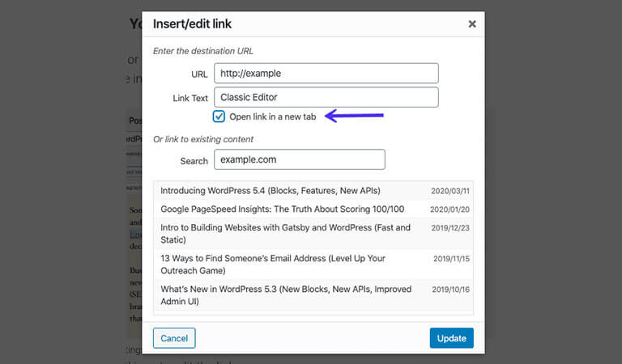Viewport: 622px width, 364px height.
Task: Click the 2020/03/11 date entry
Action: 450,191
